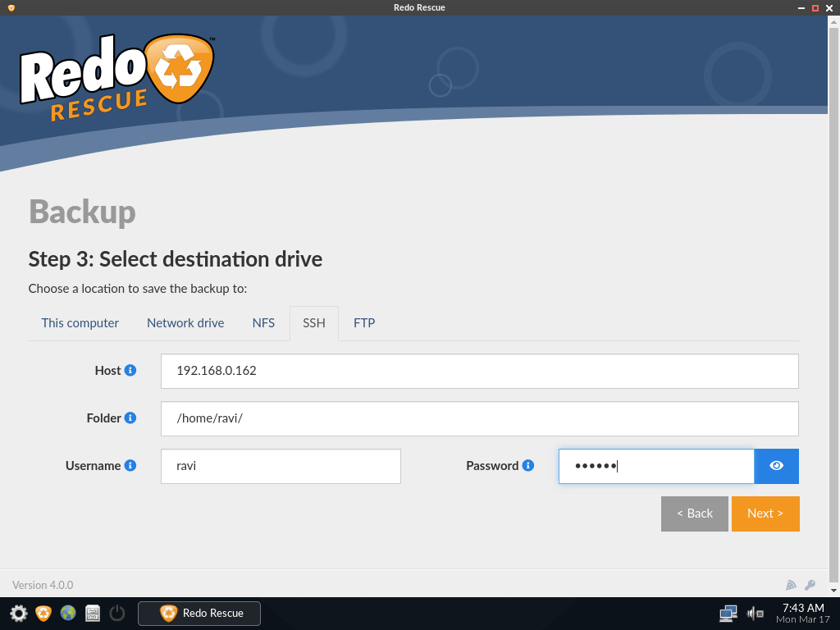Launch the globe web browser from the taskbar
Viewport: 840px width, 630px height.
pyautogui.click(x=66, y=613)
